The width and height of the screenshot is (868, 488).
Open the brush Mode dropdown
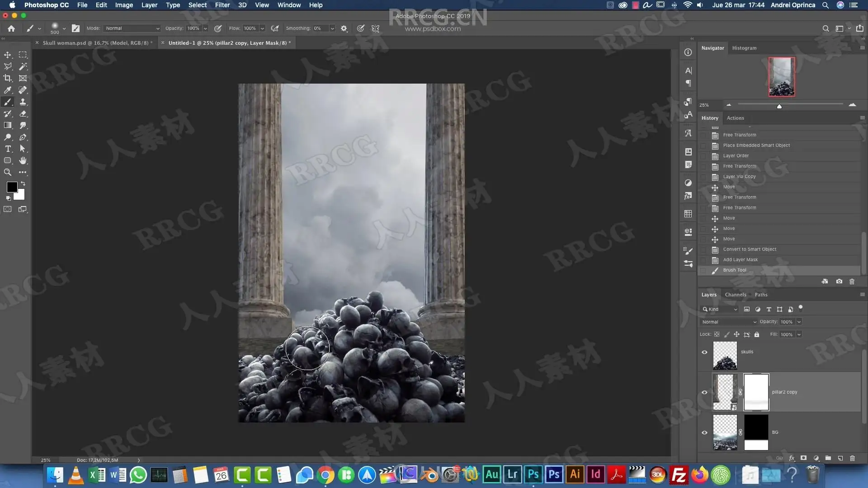[x=132, y=28]
